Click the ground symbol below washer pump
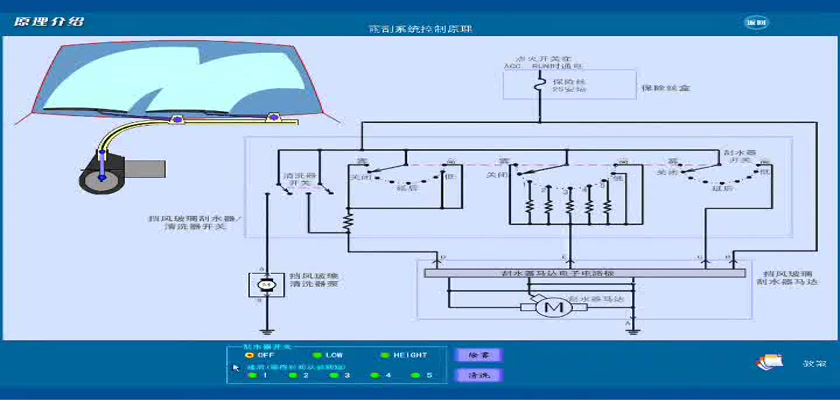 pos(266,331)
